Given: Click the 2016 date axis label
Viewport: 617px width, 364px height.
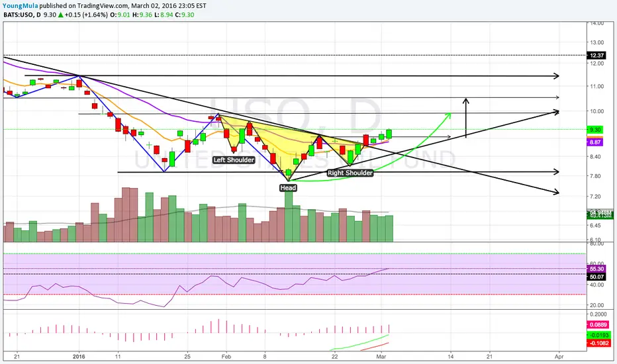Looking at the screenshot, I should tap(79, 357).
